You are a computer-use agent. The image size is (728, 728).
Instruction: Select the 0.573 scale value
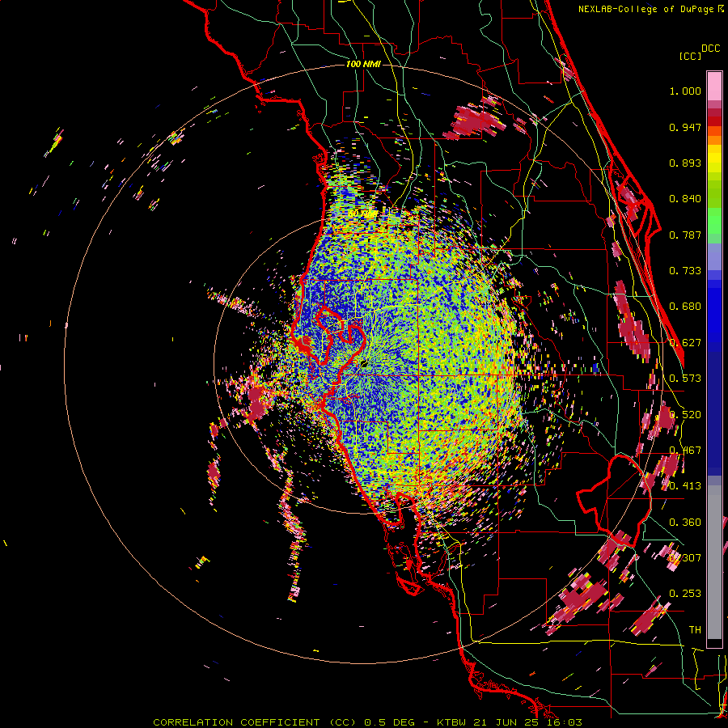click(685, 379)
